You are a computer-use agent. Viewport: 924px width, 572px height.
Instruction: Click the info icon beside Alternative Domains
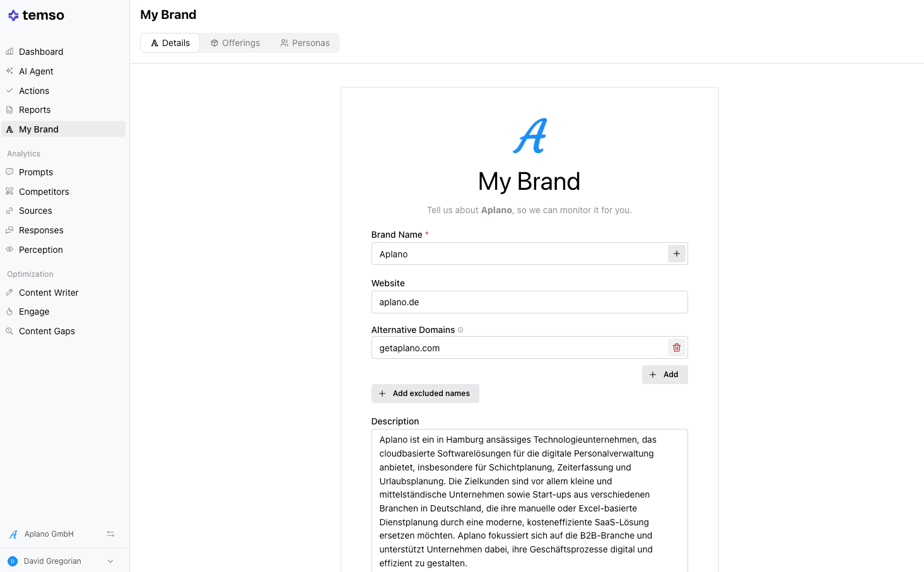coord(460,330)
